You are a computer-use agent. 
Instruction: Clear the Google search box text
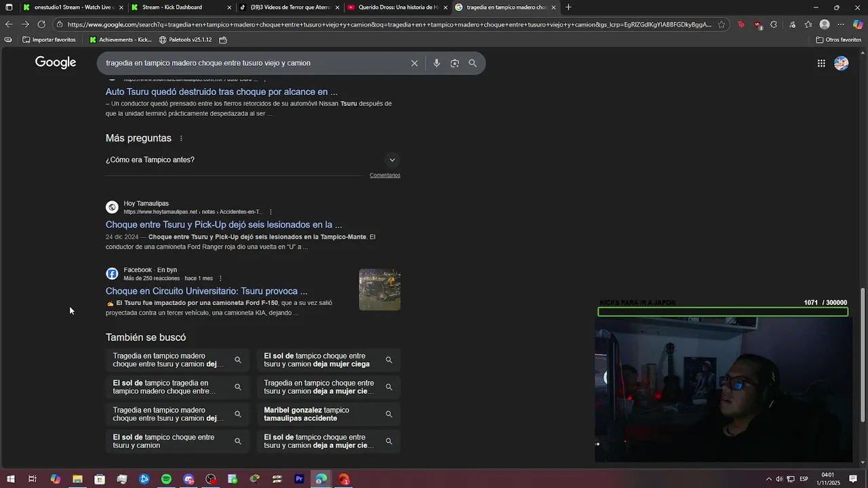point(414,63)
